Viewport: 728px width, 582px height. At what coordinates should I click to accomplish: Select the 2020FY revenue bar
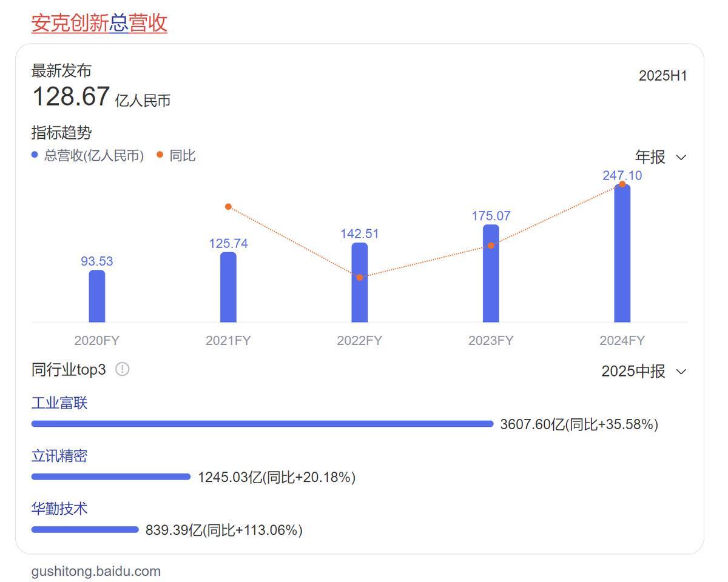[x=97, y=296]
